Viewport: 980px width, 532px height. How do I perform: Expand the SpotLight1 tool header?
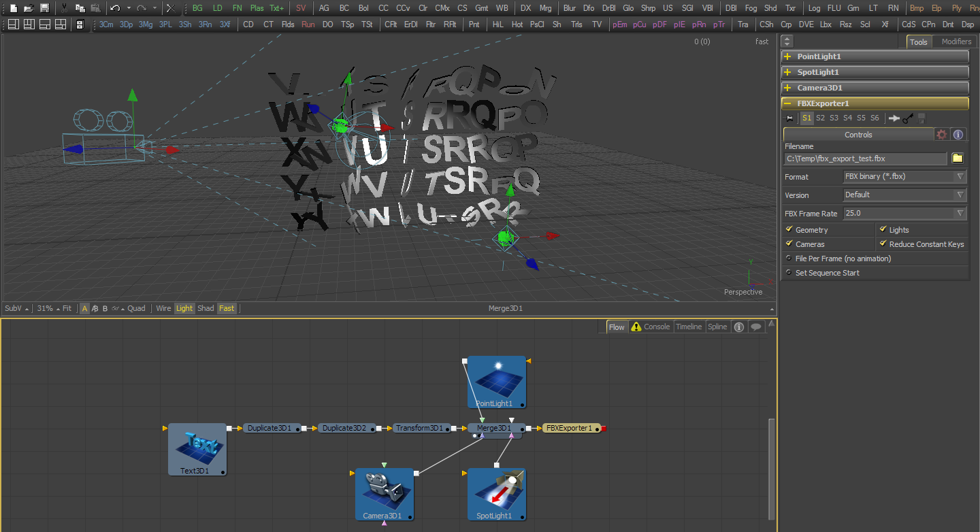[x=875, y=72]
